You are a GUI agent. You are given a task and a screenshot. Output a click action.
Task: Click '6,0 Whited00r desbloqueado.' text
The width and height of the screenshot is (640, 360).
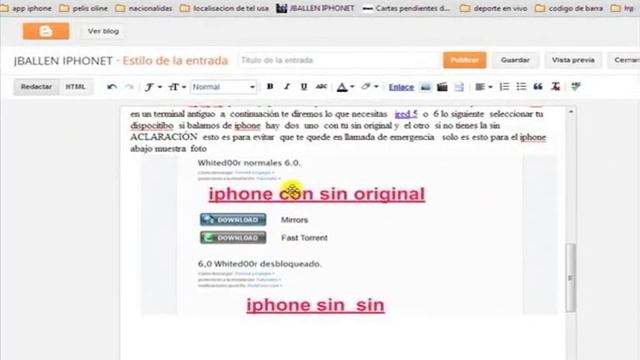click(260, 264)
